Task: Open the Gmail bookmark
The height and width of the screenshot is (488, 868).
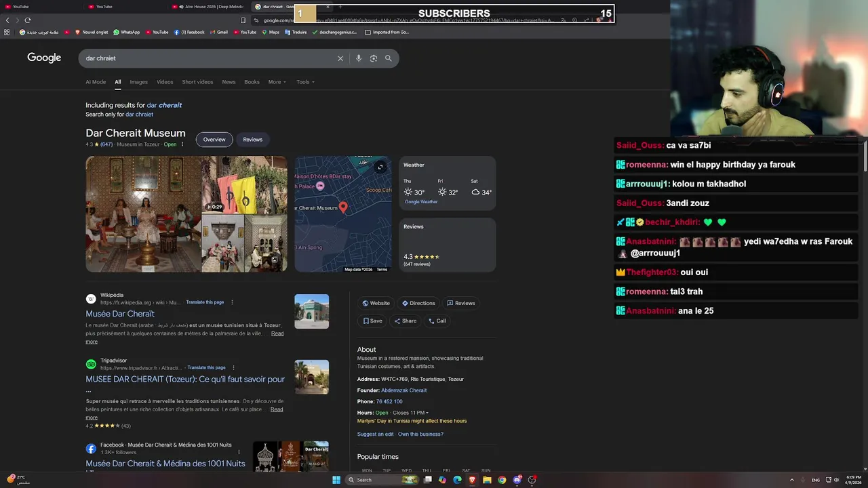Action: pos(218,32)
